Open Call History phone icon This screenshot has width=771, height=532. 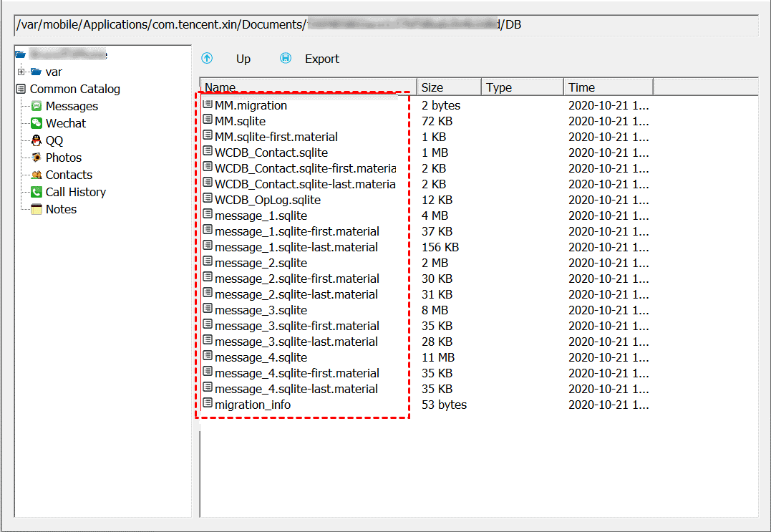[37, 192]
